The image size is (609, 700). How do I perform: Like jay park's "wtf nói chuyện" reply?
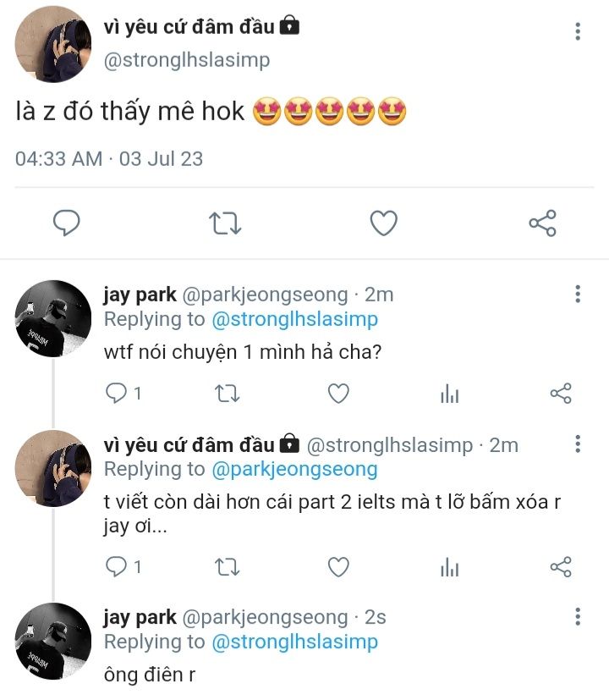(338, 394)
